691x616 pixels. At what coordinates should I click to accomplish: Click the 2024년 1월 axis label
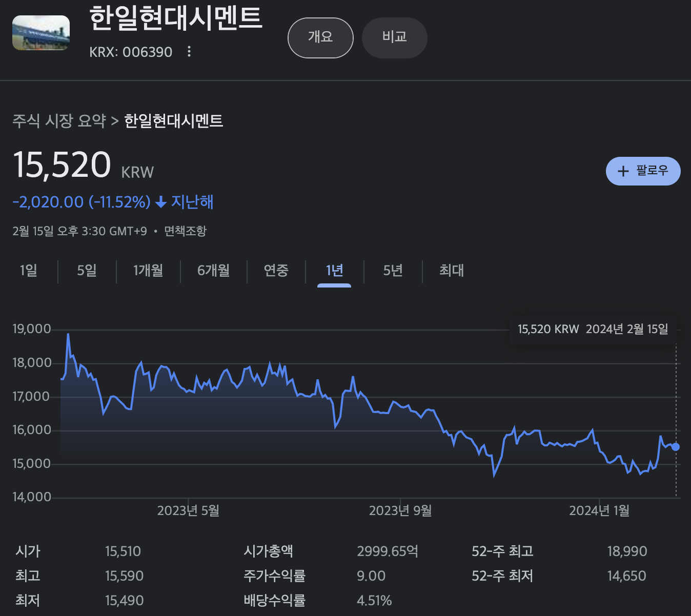click(x=599, y=511)
